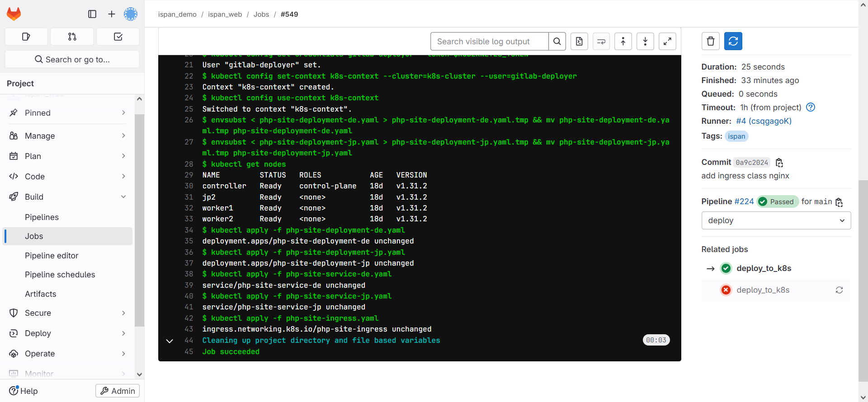Click log line number 34
This screenshot has height=402, width=868.
[x=189, y=230]
